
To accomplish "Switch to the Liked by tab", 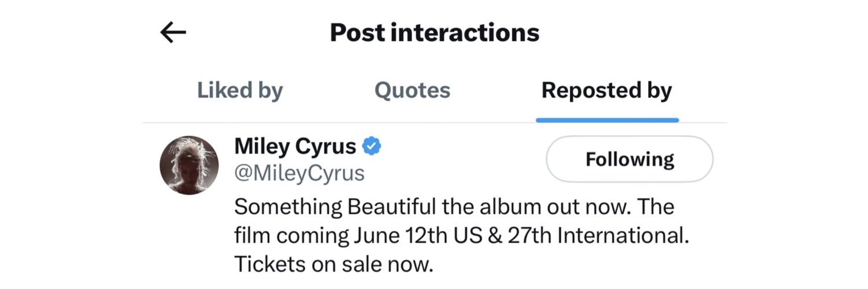I will point(240,90).
